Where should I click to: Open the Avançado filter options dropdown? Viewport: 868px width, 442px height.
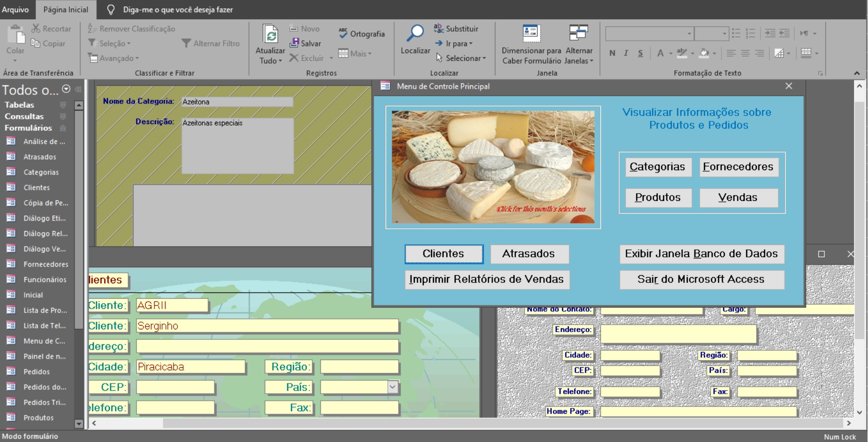[x=114, y=58]
